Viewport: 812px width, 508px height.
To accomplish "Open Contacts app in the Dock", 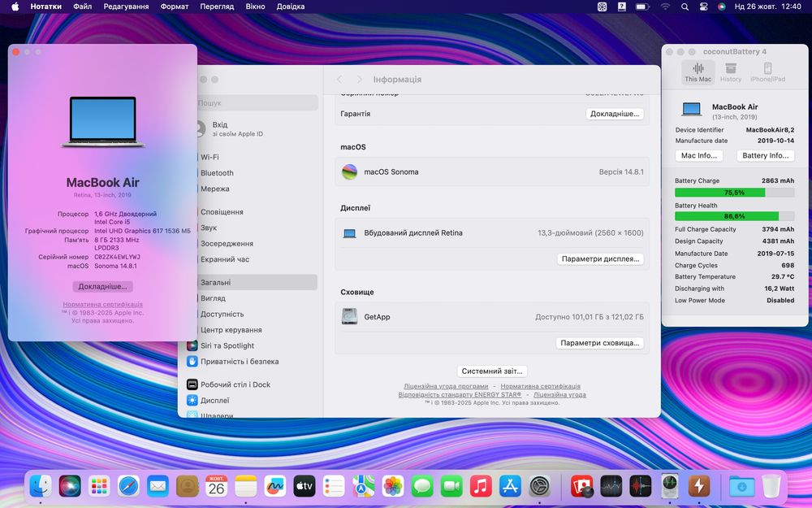I will coord(187,486).
